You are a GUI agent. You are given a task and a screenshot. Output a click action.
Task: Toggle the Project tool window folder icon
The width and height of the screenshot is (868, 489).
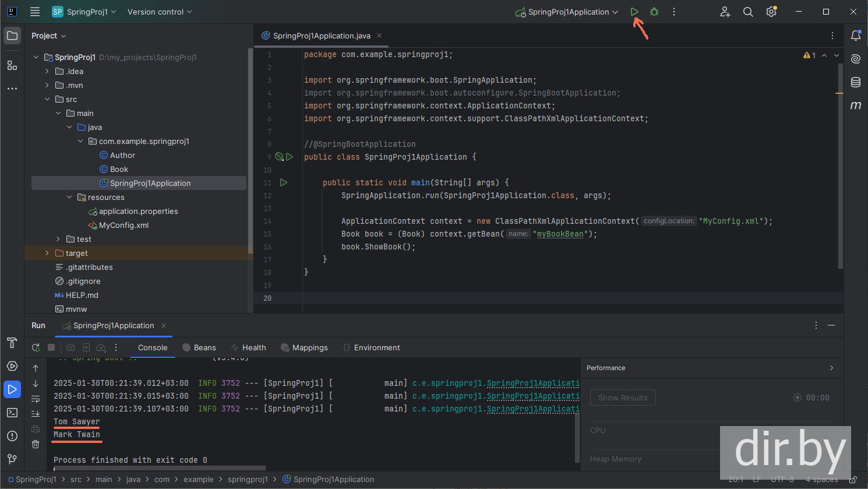click(12, 36)
